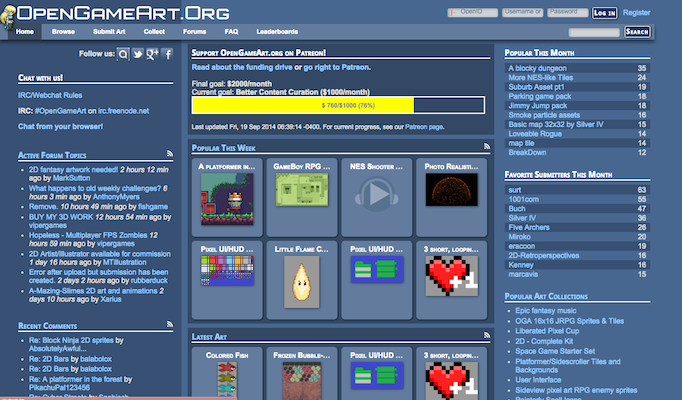Viewport: 682px width, 400px height.
Task: Open 'A blocky dungeon' in Popular This Month
Action: 538,68
